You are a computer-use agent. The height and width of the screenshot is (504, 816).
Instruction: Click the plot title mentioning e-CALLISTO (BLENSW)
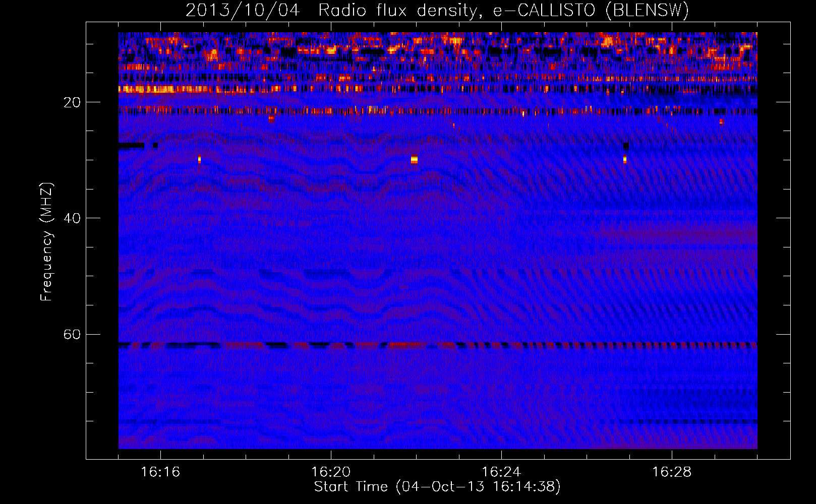tap(437, 10)
